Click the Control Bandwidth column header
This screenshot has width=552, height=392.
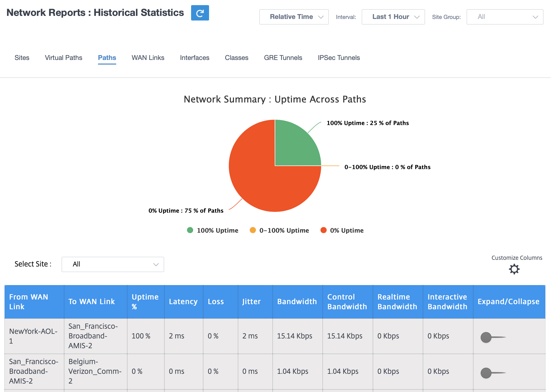[348, 302]
